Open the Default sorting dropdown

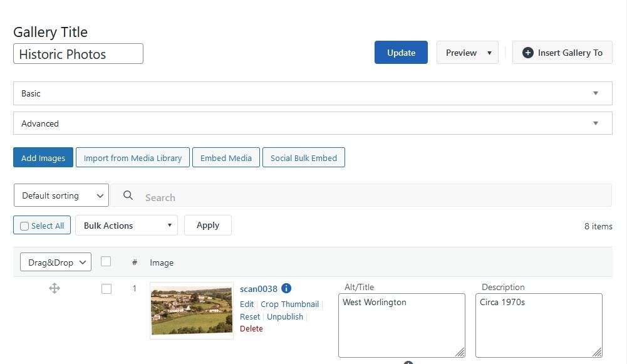click(x=61, y=195)
